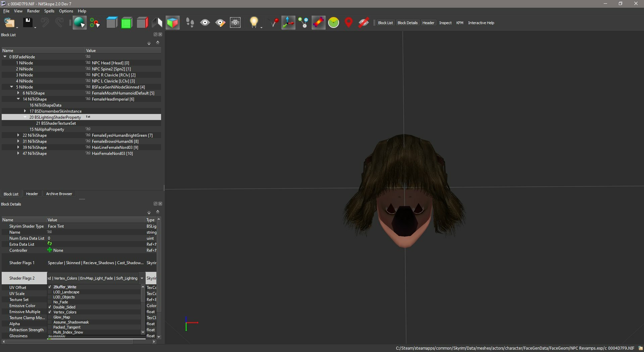644x352 pixels.
Task: Switch to Top view cube icon
Action: (112, 23)
